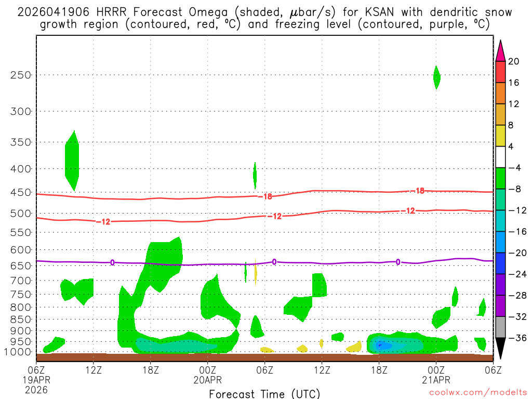This screenshot has height=399, width=532.
Task: Select the chart title line starting with 2026041906 HRRR
Action: (264, 12)
